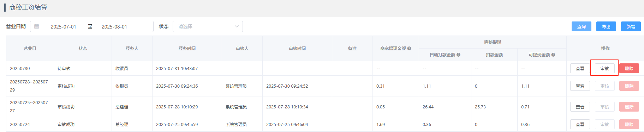
Task: Click 查看 for the 20250725~20250727 row
Action: pos(580,107)
